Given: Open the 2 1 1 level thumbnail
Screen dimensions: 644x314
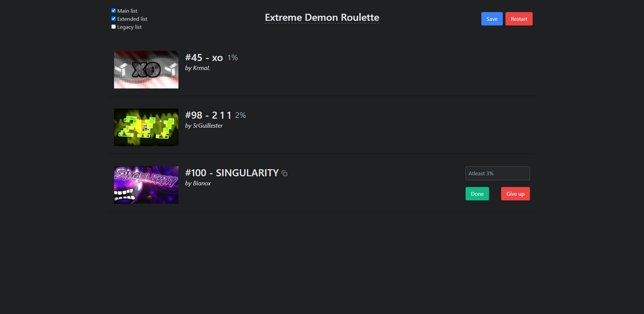Looking at the screenshot, I should coord(146,127).
